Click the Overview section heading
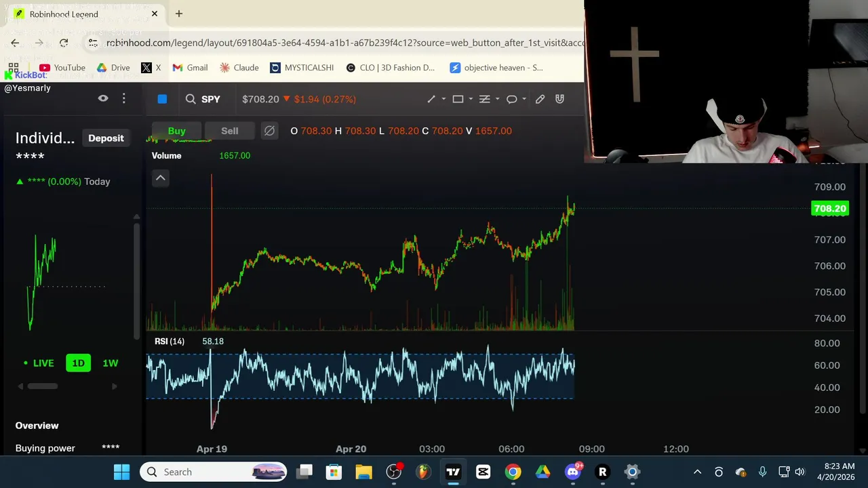Image resolution: width=868 pixels, height=488 pixels. 37,426
